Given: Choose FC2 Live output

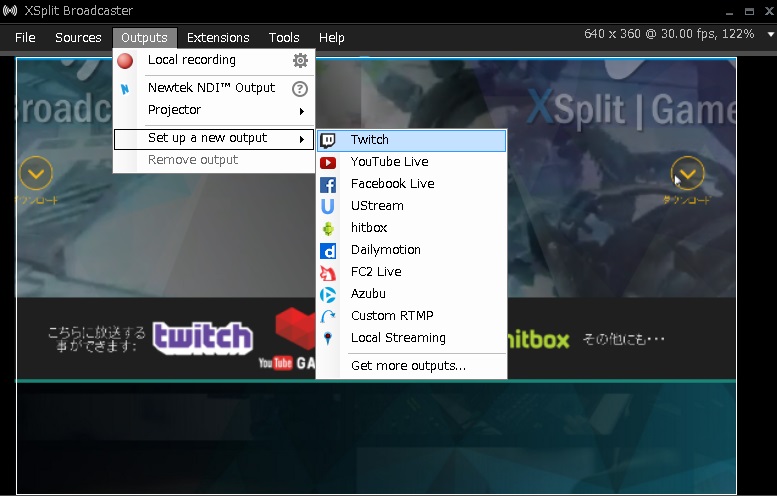Looking at the screenshot, I should (411, 272).
